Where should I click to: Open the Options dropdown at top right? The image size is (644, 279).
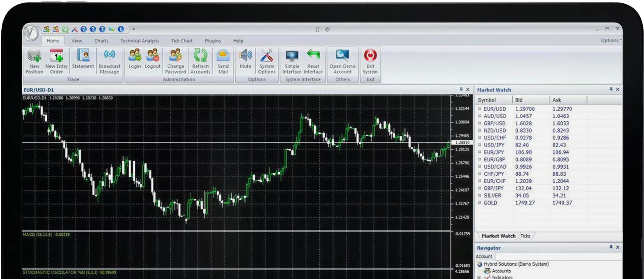tap(611, 40)
